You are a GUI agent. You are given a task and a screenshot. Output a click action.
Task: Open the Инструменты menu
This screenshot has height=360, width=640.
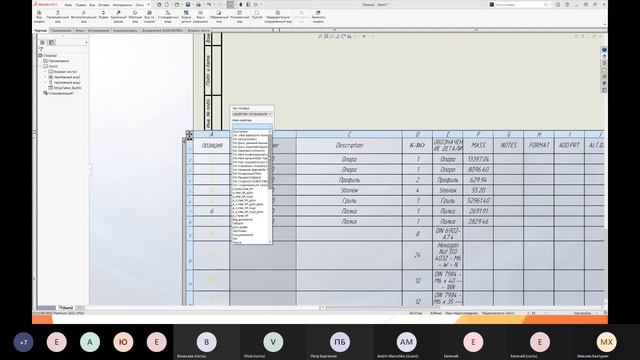click(x=122, y=5)
